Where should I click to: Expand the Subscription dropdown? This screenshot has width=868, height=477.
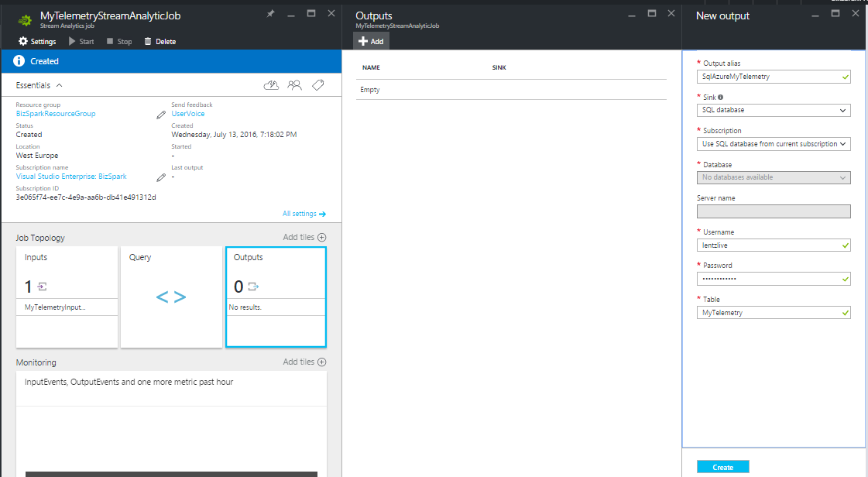[773, 144]
